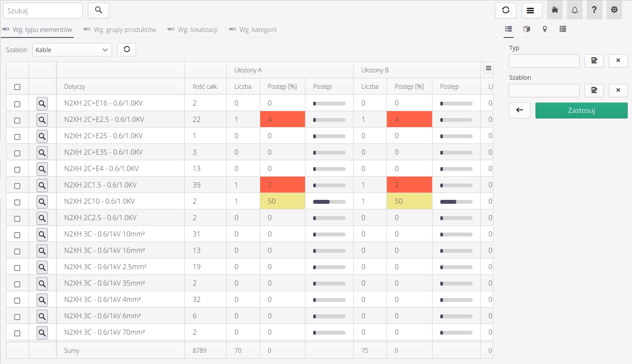Toggle the select-all checkbox in the table header
Image resolution: width=632 pixels, height=364 pixels.
[x=17, y=87]
